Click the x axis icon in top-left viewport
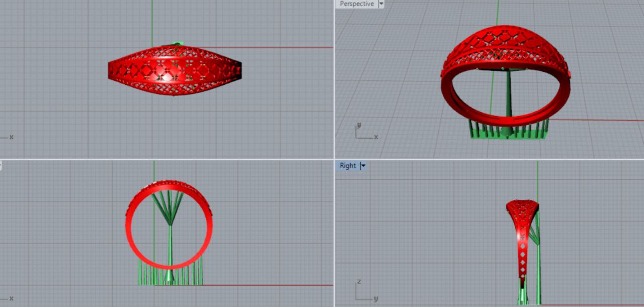The height and width of the screenshot is (307, 644). [8, 137]
